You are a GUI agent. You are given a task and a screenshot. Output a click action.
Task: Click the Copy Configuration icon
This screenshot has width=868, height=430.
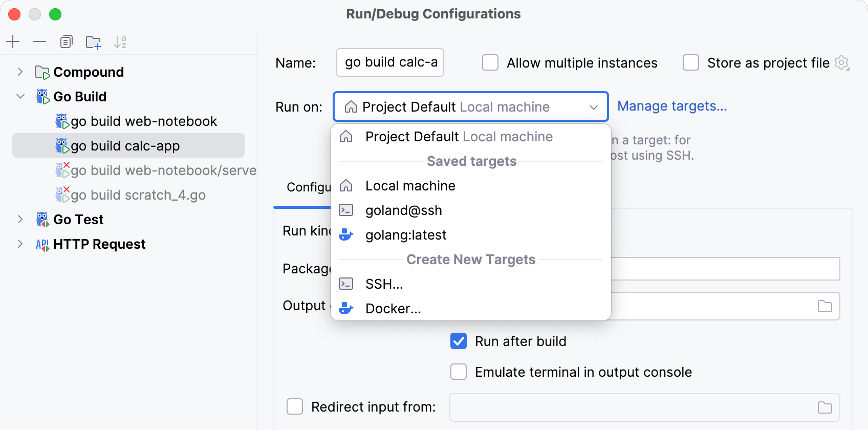pos(66,41)
